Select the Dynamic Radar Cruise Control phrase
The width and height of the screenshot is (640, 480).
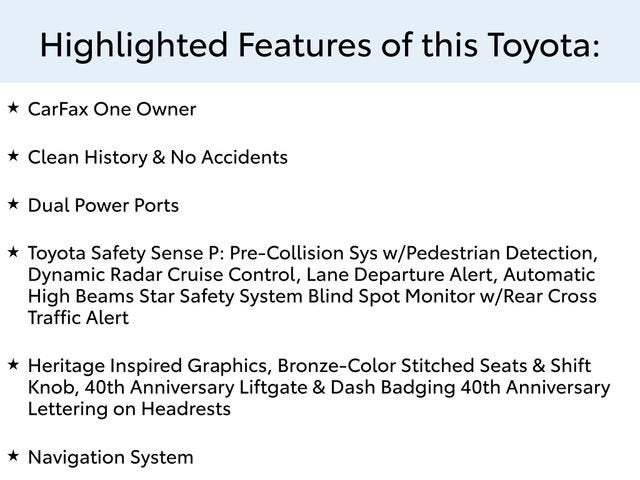pos(163,276)
